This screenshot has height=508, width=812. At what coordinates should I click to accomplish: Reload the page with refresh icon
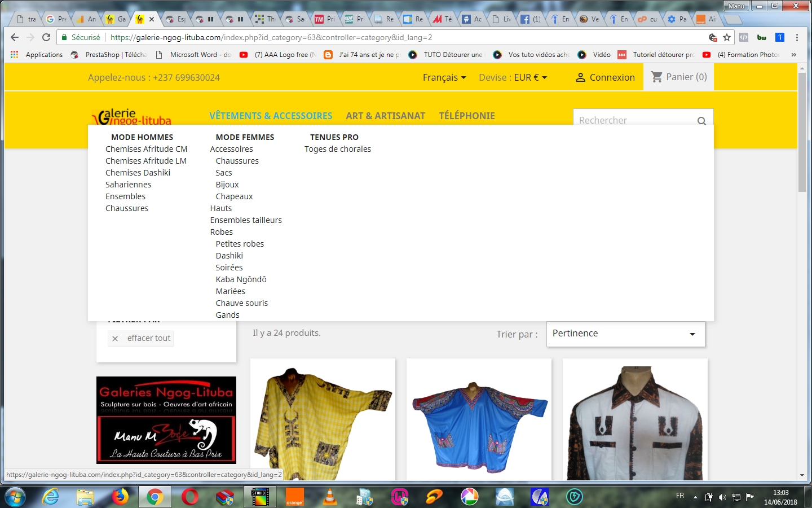coord(46,37)
